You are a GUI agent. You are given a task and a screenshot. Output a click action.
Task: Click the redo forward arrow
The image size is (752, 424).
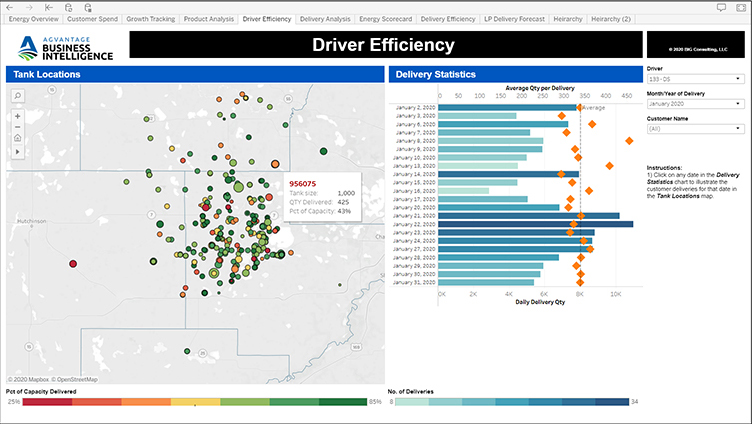coord(29,6)
